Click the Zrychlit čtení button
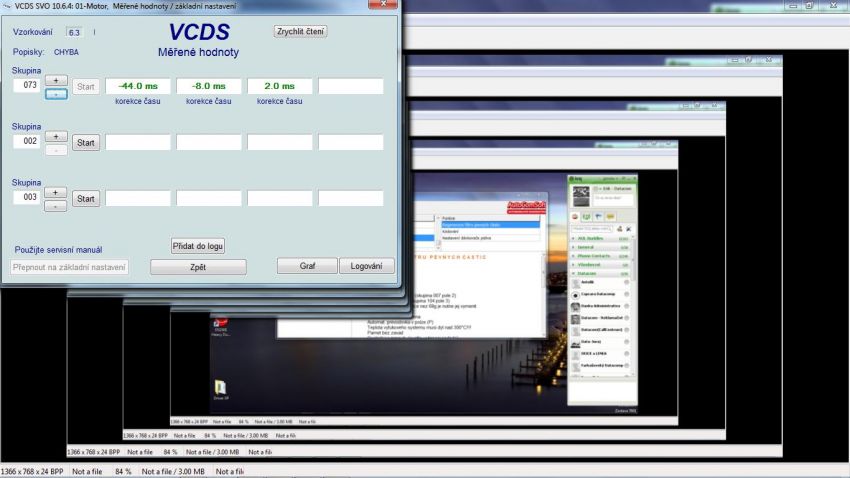 click(x=300, y=31)
